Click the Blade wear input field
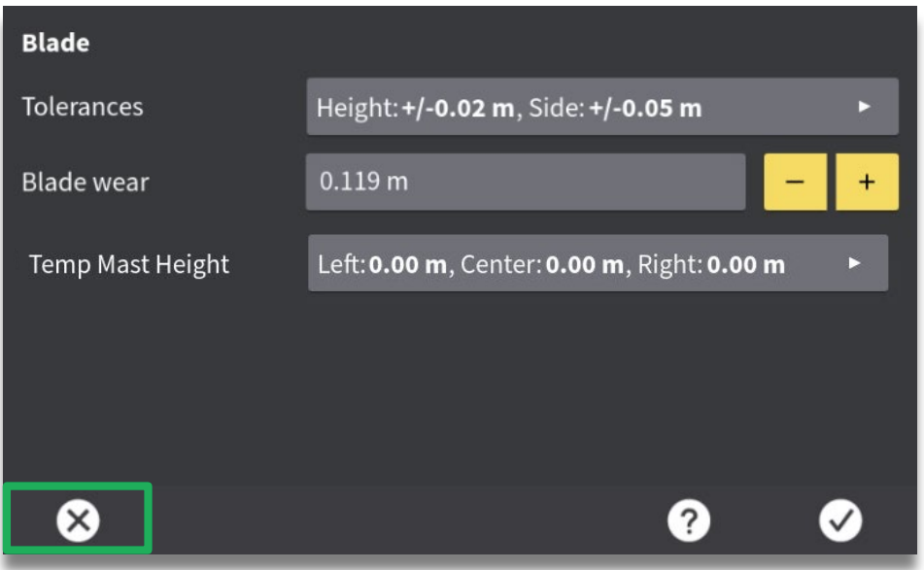924x570 pixels. [x=525, y=182]
